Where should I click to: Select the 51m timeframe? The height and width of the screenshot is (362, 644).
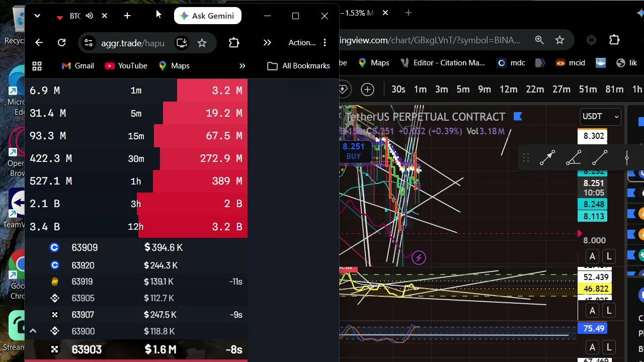point(588,89)
